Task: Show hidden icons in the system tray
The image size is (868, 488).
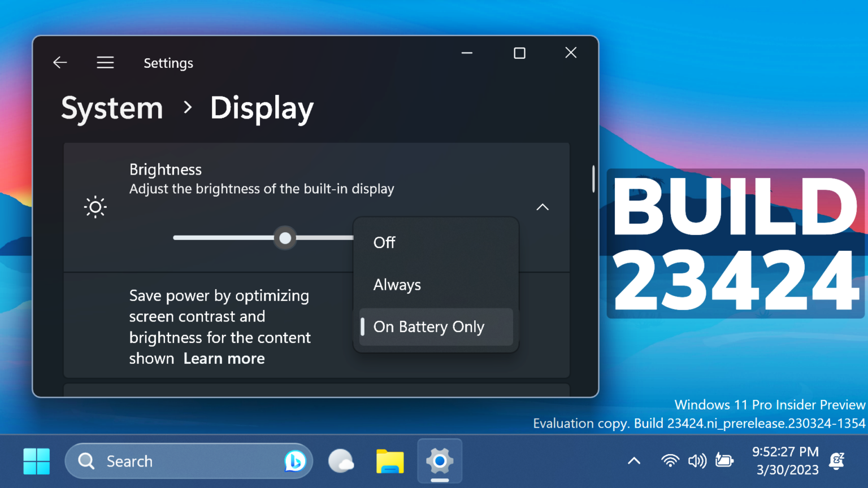Action: pos(633,460)
